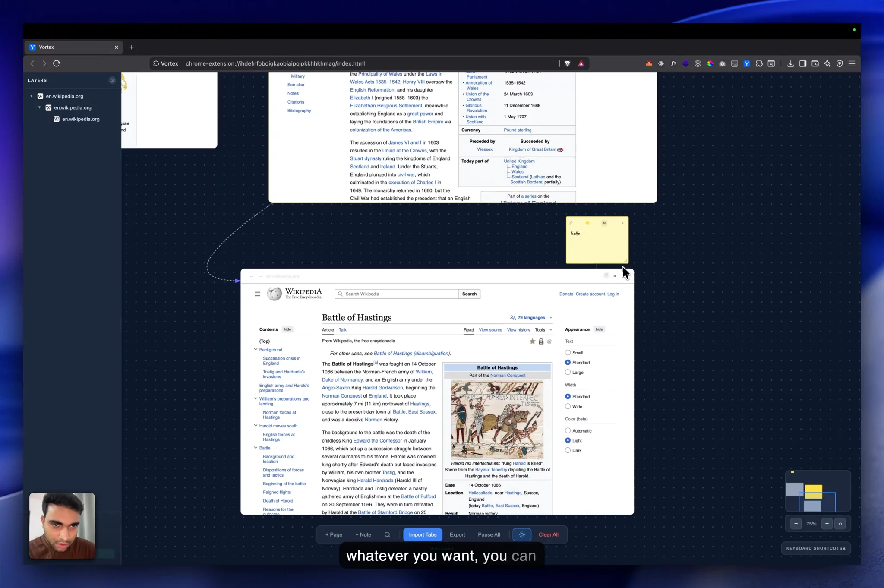Screen dimensions: 884x588
Task: Open the browser wallet icon
Action: (815, 63)
